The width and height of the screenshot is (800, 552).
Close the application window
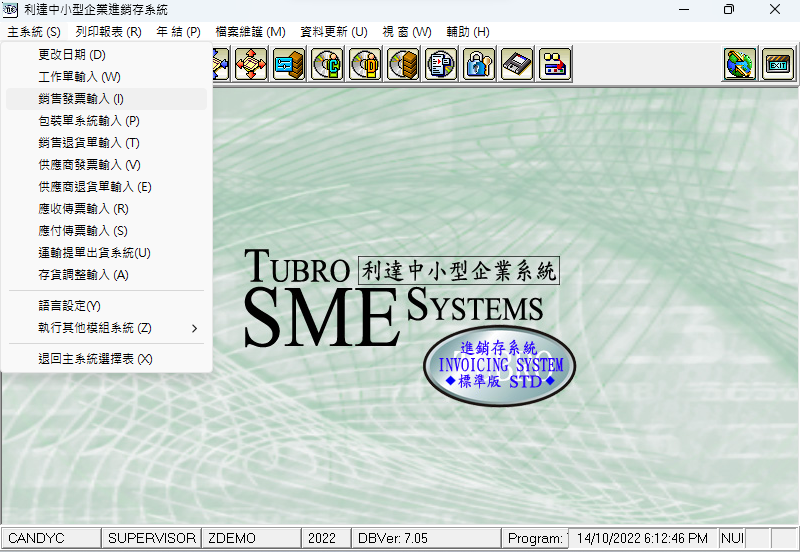coord(774,10)
